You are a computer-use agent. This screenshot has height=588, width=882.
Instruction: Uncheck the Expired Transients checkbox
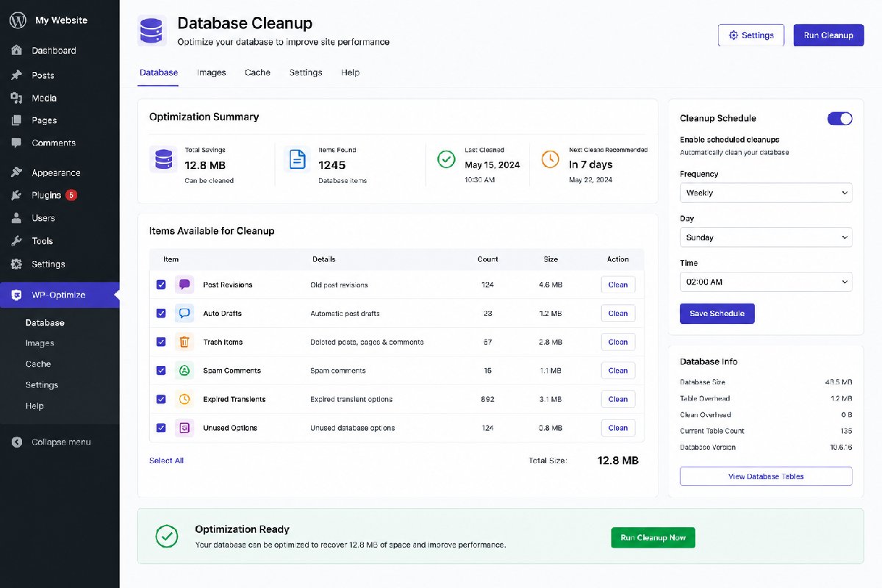[x=161, y=399]
